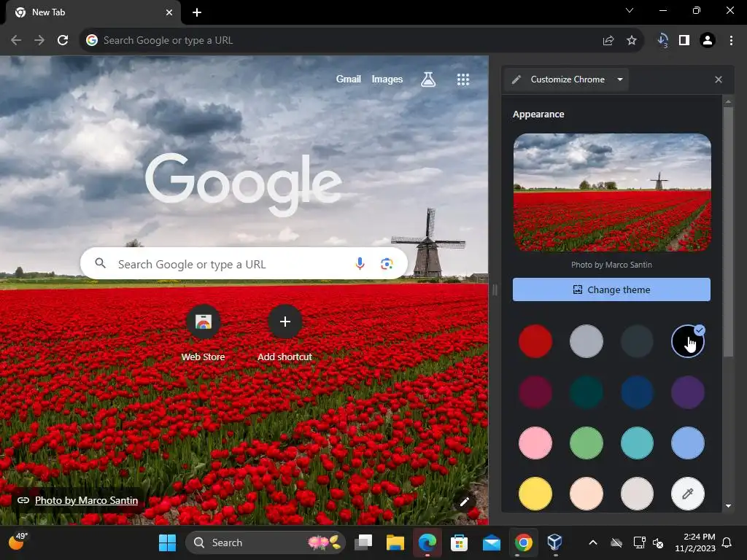Reload the current page
This screenshot has height=560, width=747.
[63, 41]
